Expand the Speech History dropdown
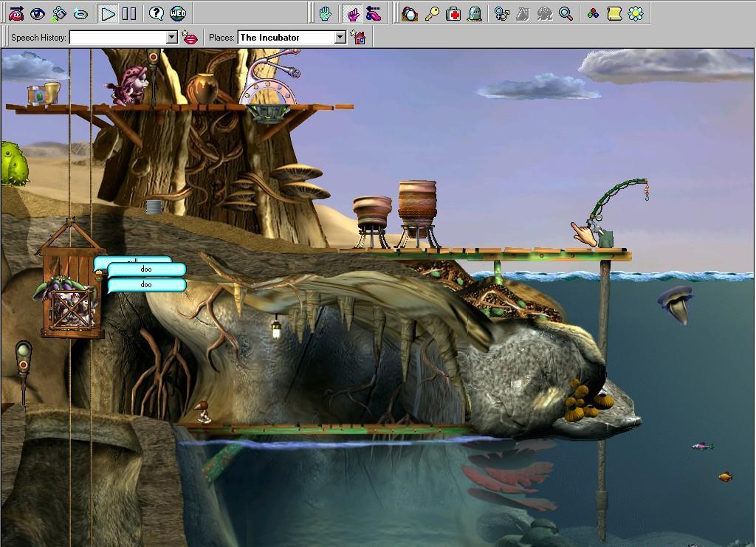The width and height of the screenshot is (756, 547). point(172,37)
